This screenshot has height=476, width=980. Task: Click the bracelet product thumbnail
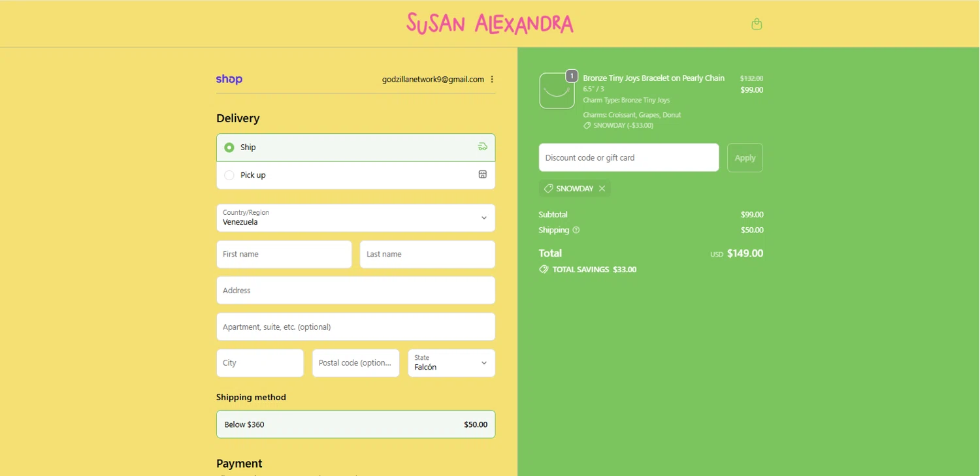click(x=557, y=91)
